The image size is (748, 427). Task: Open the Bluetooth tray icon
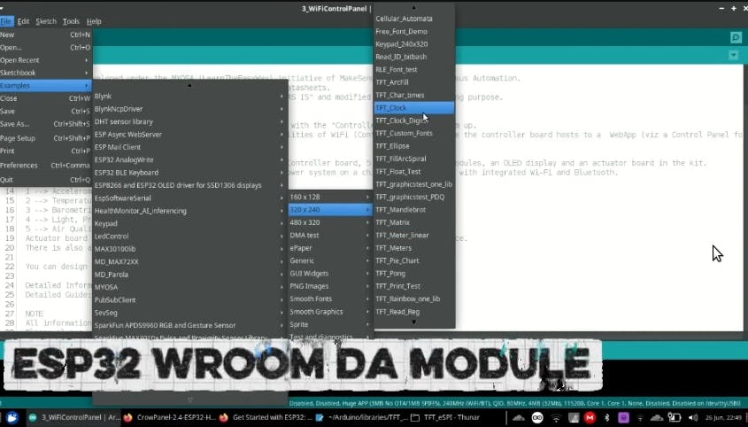pyautogui.click(x=607, y=418)
